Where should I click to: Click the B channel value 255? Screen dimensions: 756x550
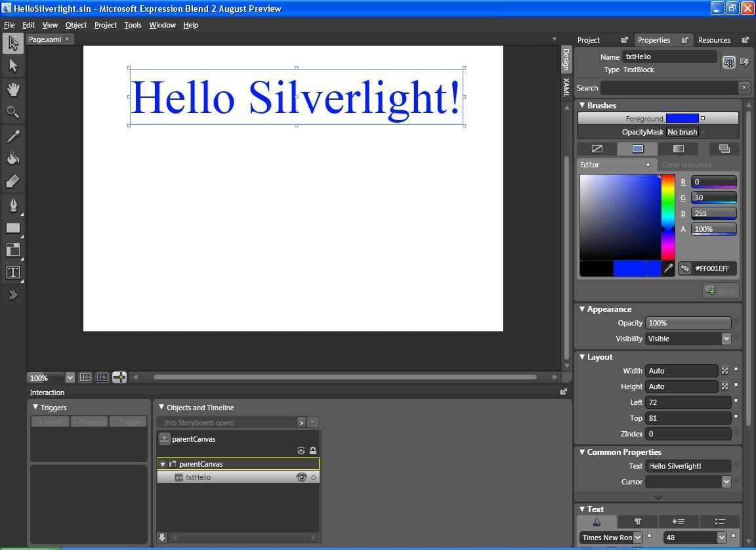coord(713,213)
